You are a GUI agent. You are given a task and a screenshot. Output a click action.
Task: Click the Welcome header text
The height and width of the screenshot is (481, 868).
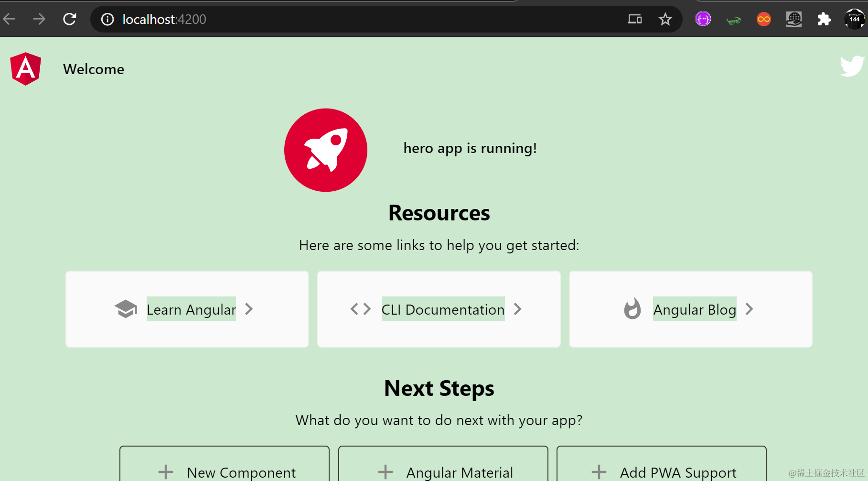tap(94, 69)
